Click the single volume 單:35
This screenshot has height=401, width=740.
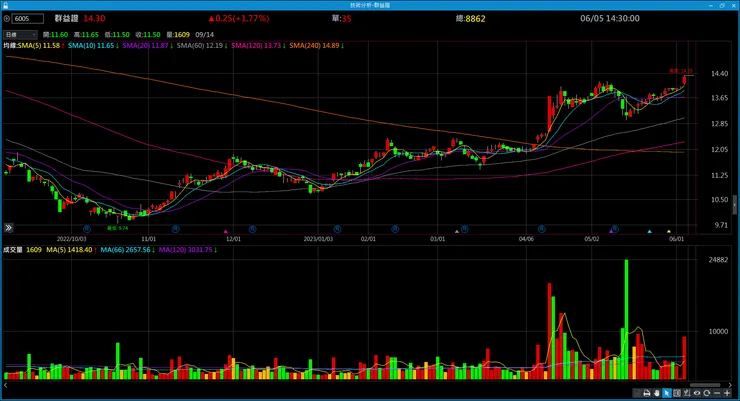(341, 18)
